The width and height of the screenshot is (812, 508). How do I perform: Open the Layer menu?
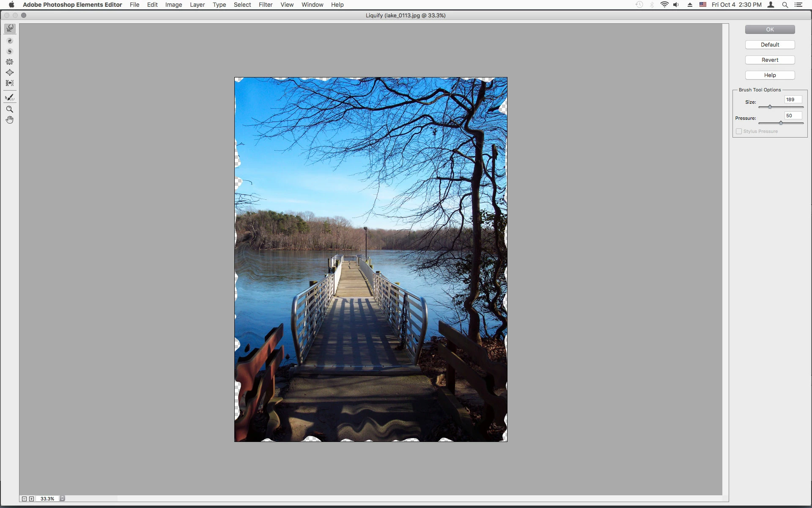pyautogui.click(x=197, y=5)
